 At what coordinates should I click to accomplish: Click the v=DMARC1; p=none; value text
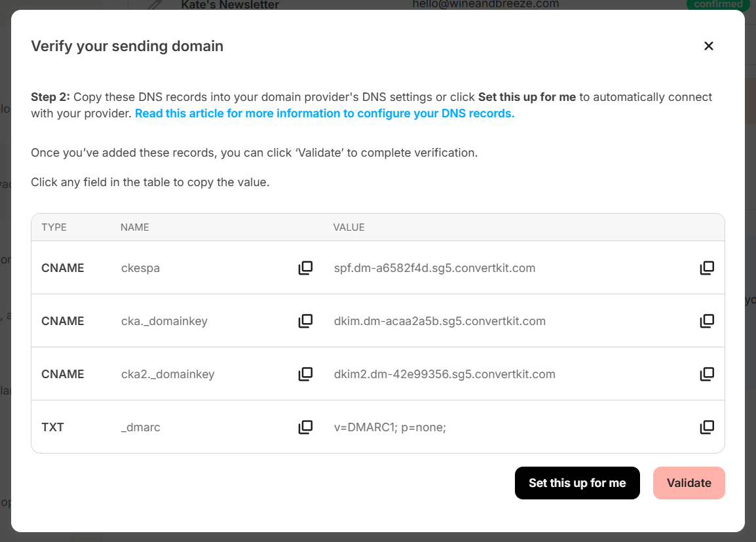click(390, 427)
